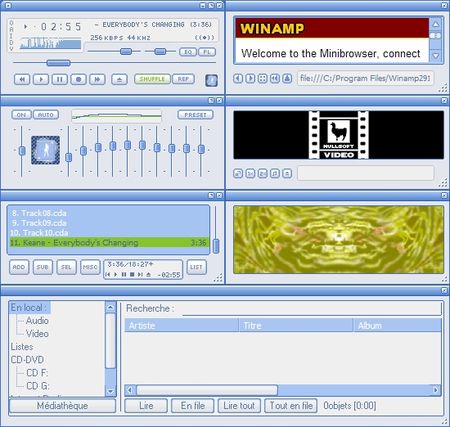Click the mini previous-track icon in playlist
Viewport: 450px width, 427px height.
click(108, 275)
